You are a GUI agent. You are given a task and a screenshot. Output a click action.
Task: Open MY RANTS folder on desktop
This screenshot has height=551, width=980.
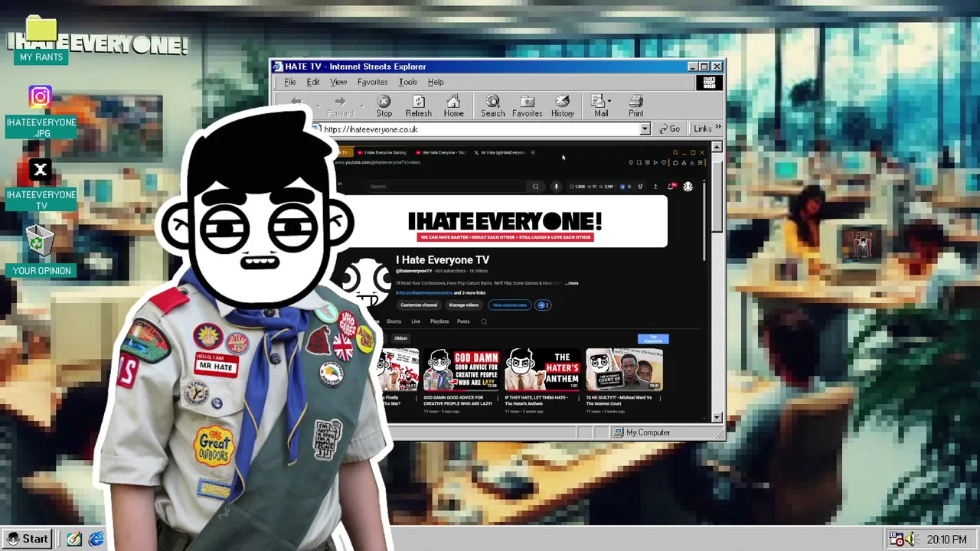click(41, 41)
